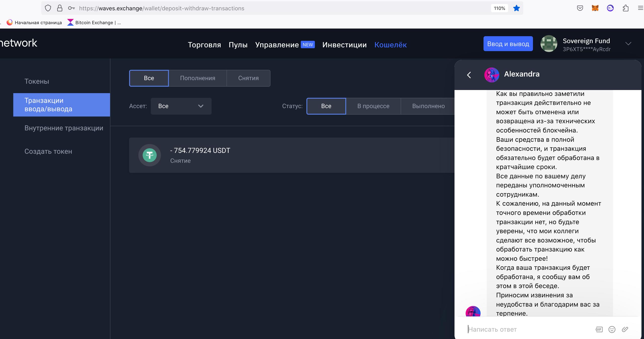644x339 pixels.
Task: Select the Снятия filter toggle
Action: 248,78
